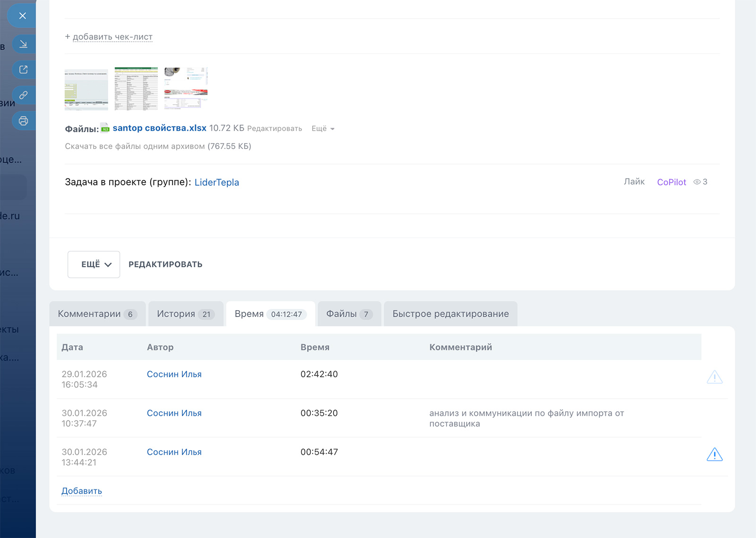Click the 30.01.2026 13:44:21 date cell
This screenshot has width=756, height=538.
coord(84,457)
